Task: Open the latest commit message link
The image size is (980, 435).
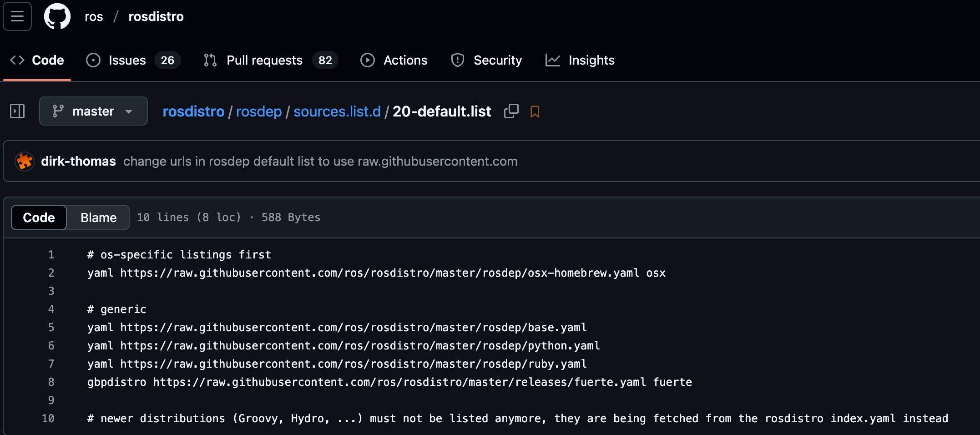Action: pos(320,162)
